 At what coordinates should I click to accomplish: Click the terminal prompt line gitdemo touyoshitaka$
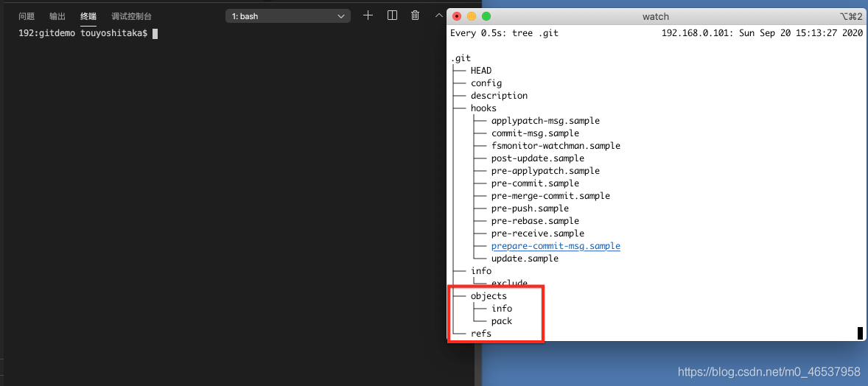point(83,33)
